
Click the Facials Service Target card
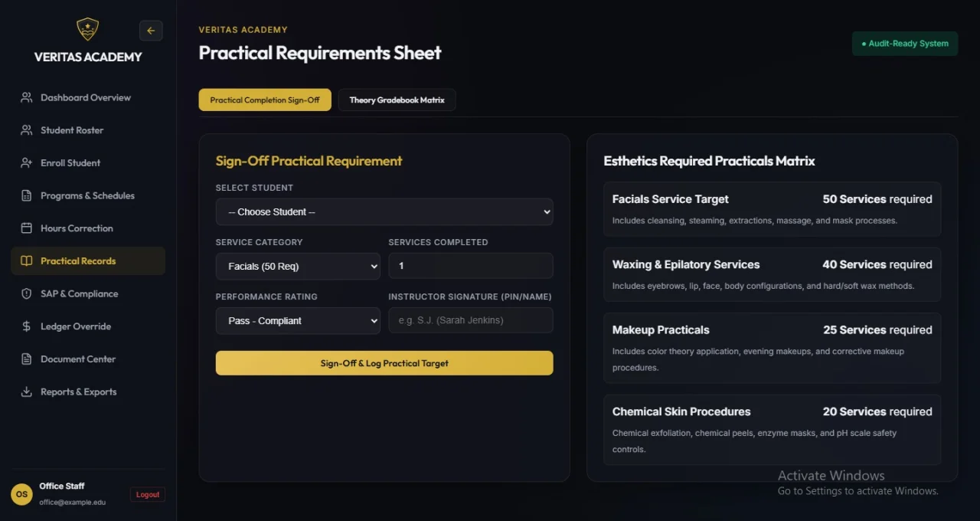point(773,209)
